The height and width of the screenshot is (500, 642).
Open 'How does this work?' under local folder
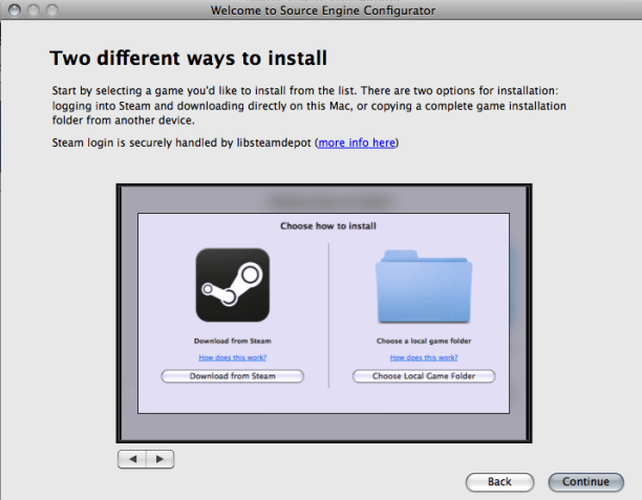[x=424, y=357]
